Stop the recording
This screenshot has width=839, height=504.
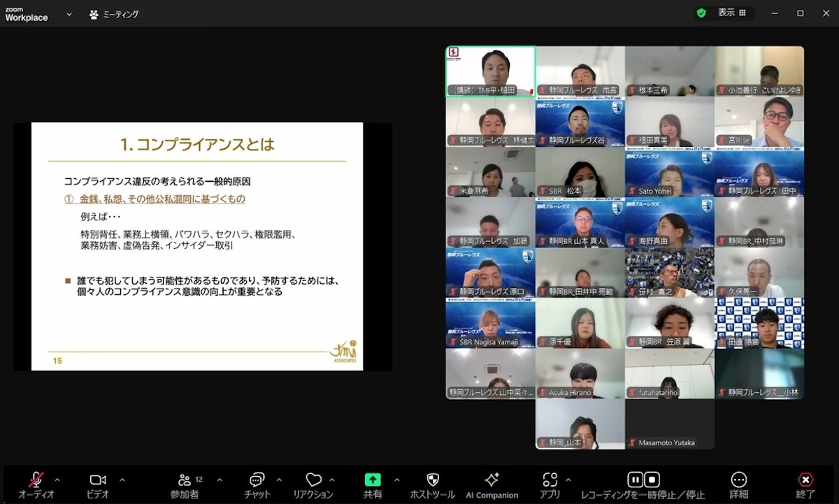tap(652, 480)
